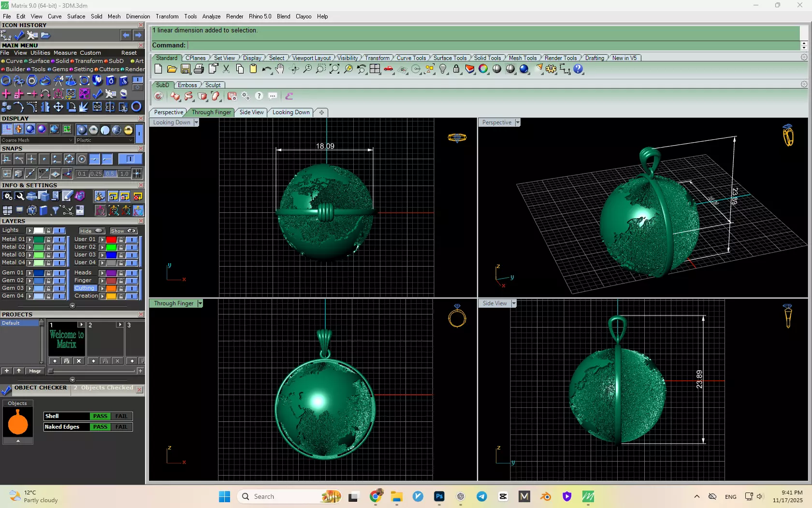
Task: Click the Cut scissors icon
Action: coord(226,69)
